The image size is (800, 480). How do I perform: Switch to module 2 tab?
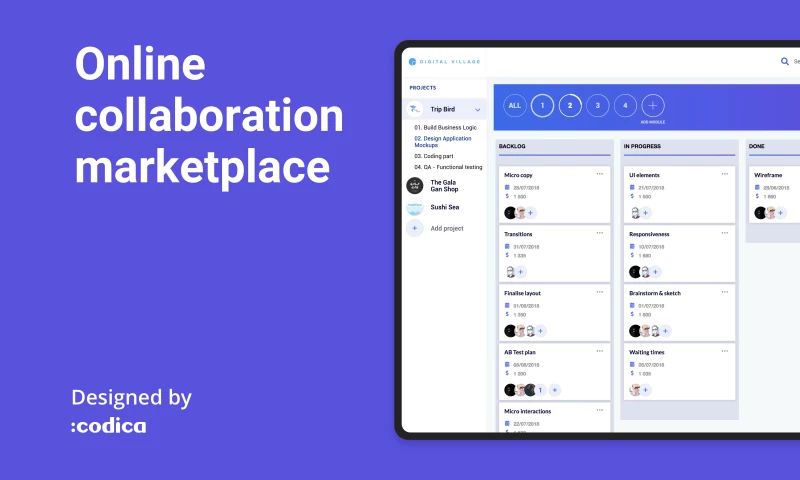pyautogui.click(x=570, y=106)
